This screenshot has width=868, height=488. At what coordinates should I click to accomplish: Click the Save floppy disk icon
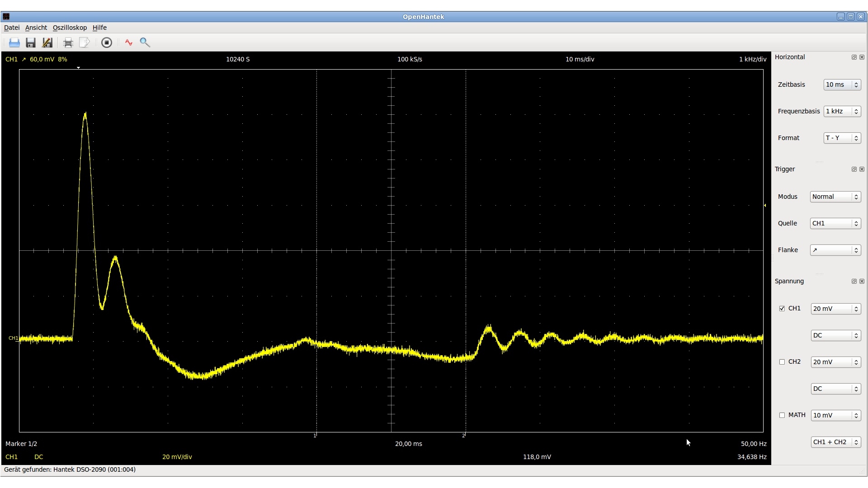pyautogui.click(x=31, y=42)
